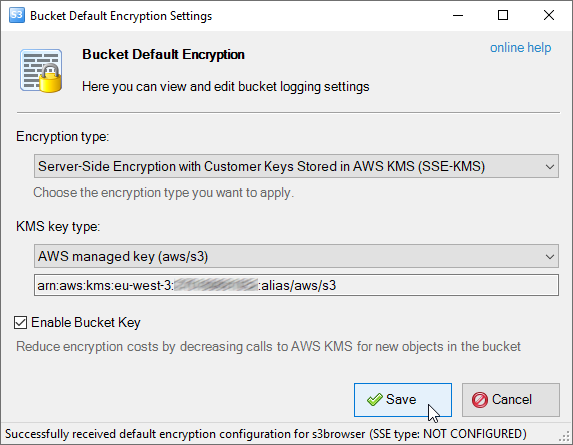This screenshot has width=573, height=445.
Task: Click the 'KMS key type:' label
Action: click(x=58, y=227)
